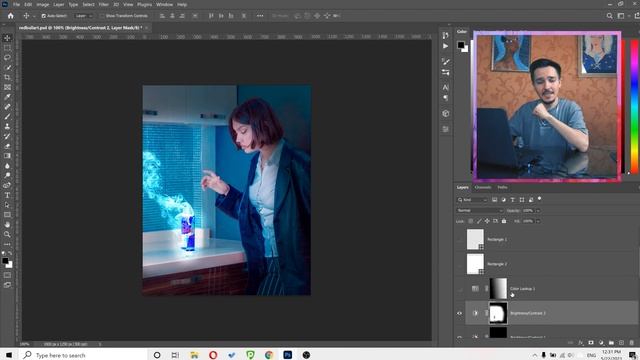Open the Kind filter dropdown
Screen dimensions: 640x360
(472, 200)
